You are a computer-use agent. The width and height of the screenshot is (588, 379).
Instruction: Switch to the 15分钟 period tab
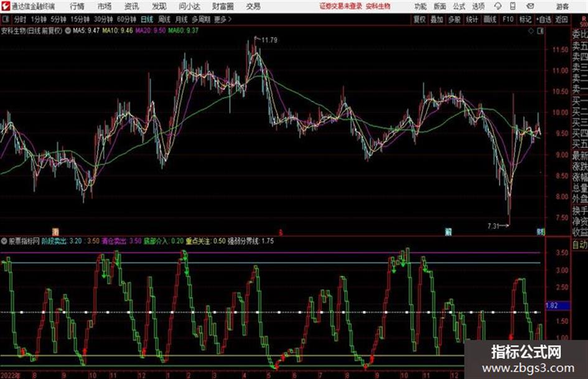click(x=80, y=19)
